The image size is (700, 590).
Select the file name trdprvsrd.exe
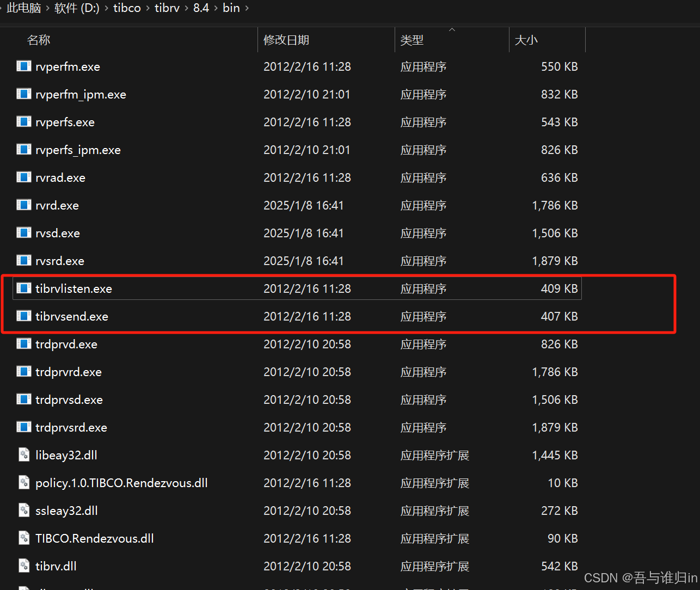tap(71, 427)
